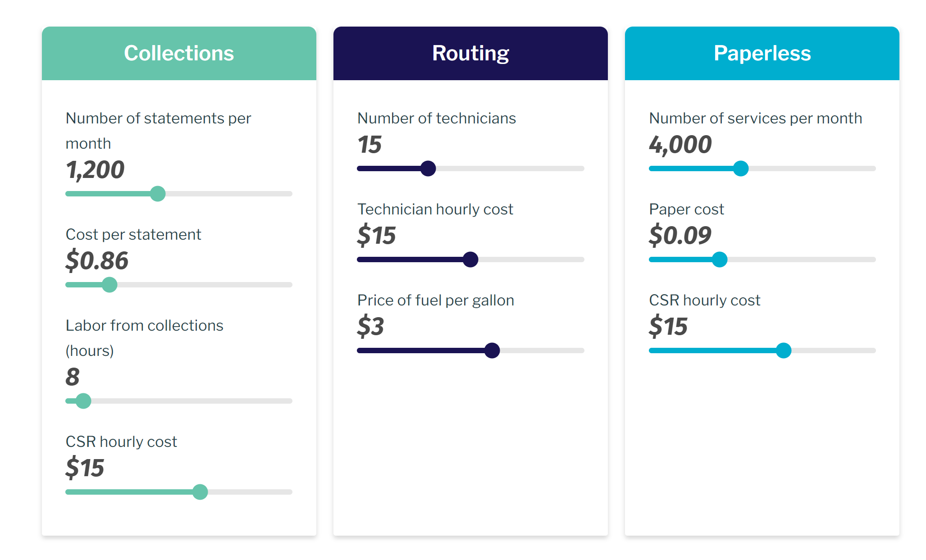
Task: Click the Number of technicians slider handle
Action: (428, 168)
